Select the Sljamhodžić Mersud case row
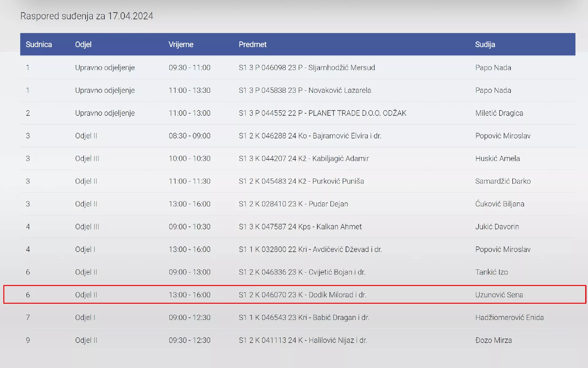This screenshot has width=588, height=368. (307, 68)
